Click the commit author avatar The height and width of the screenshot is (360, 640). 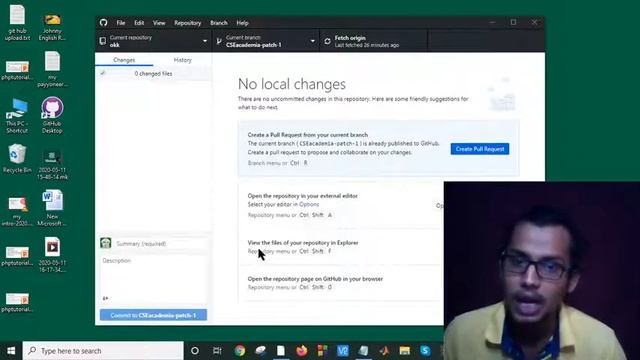point(106,243)
